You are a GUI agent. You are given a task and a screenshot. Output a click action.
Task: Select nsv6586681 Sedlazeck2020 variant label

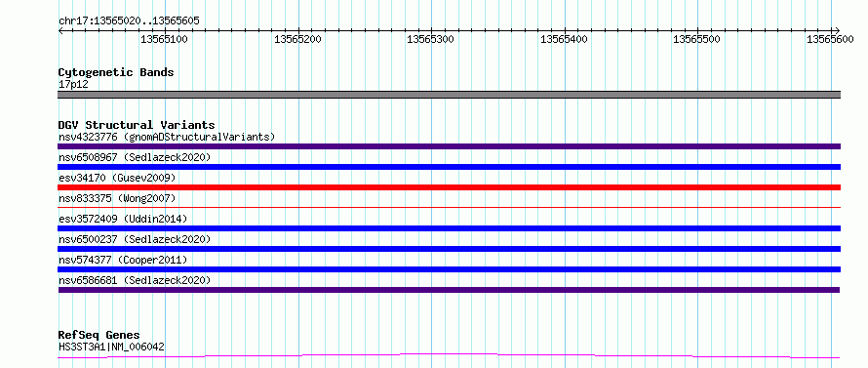pos(135,280)
